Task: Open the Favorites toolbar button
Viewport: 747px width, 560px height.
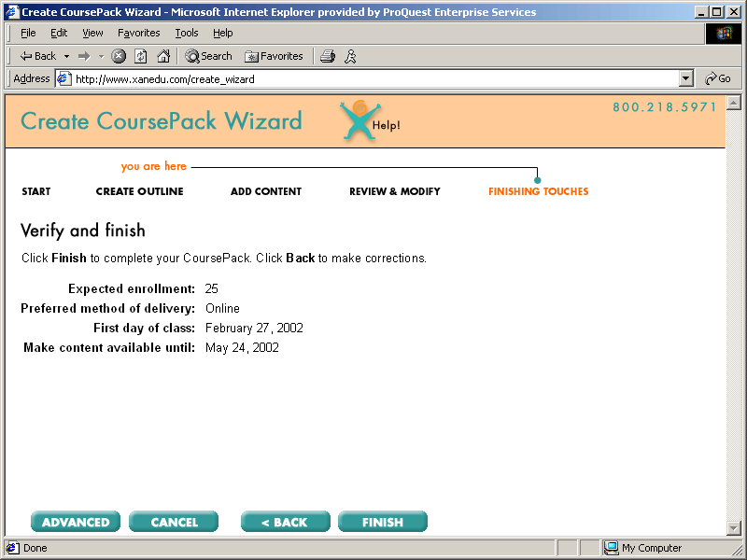Action: click(x=274, y=56)
